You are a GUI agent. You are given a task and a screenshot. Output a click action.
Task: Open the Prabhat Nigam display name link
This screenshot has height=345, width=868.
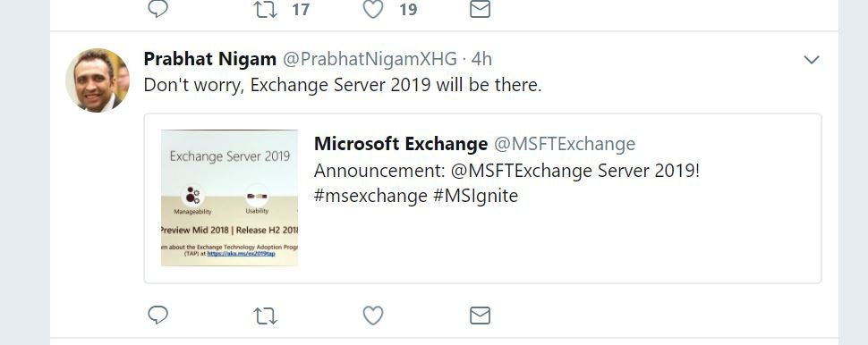pos(209,59)
